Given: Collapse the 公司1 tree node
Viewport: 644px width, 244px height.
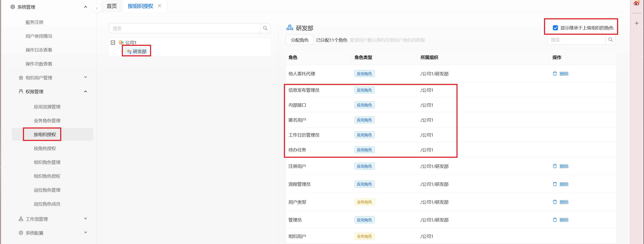Looking at the screenshot, I should [x=113, y=42].
